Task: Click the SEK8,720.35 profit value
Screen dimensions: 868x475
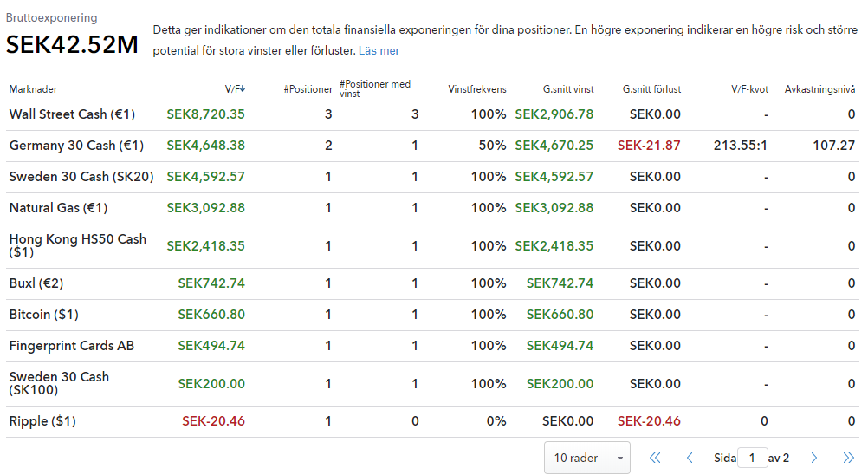Action: [206, 114]
